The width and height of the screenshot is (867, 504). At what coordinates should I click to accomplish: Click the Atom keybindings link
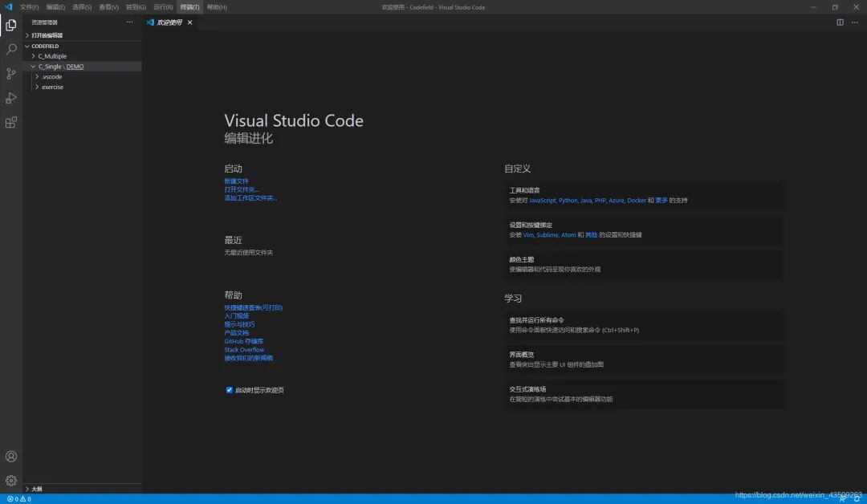pos(568,235)
